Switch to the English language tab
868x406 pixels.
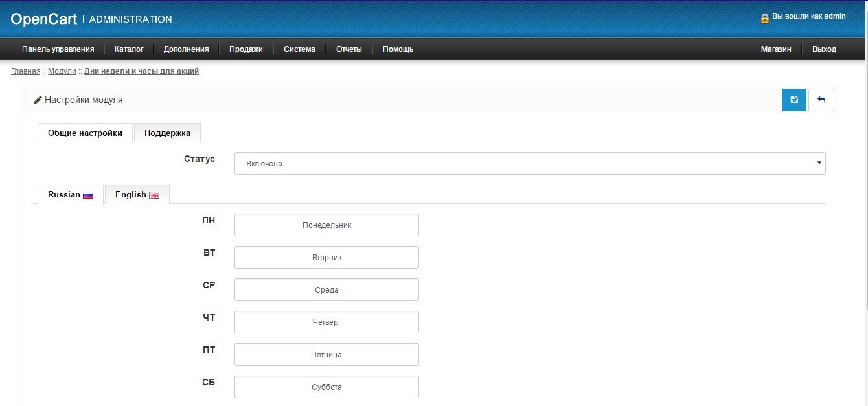(137, 195)
